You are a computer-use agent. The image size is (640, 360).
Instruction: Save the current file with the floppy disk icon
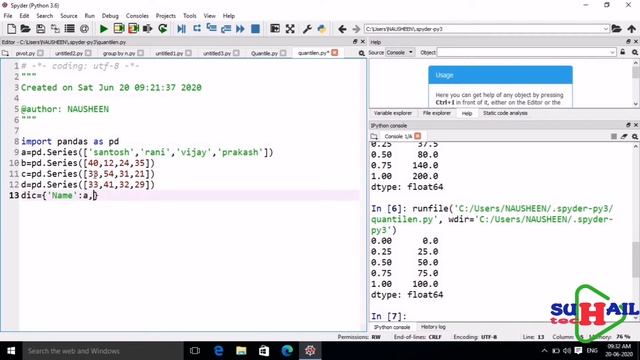40,29
